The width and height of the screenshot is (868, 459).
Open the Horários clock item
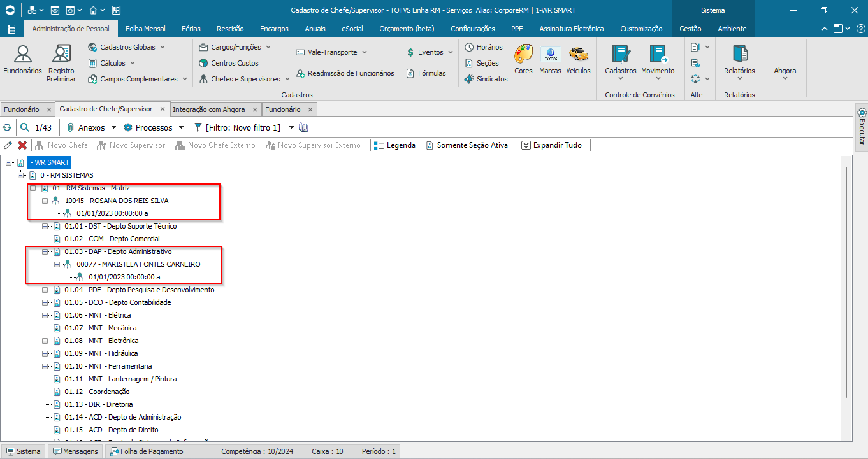tap(484, 47)
